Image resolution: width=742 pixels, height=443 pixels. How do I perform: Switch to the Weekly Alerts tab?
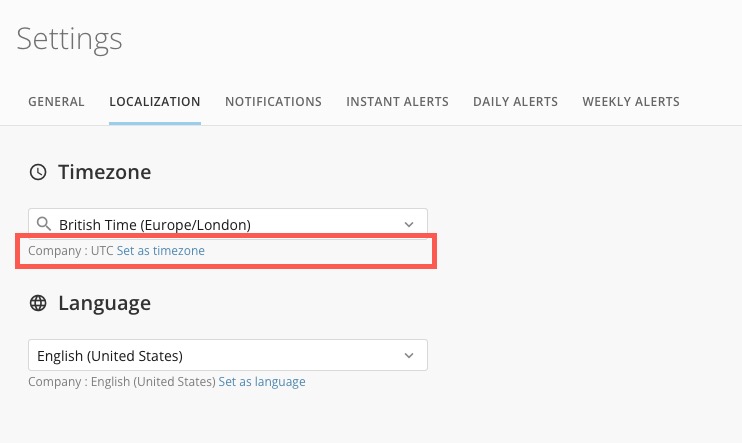pos(631,102)
